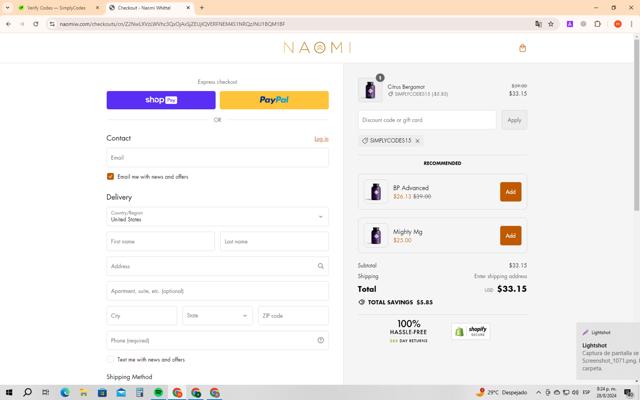Go back using browser back arrow

click(8, 24)
